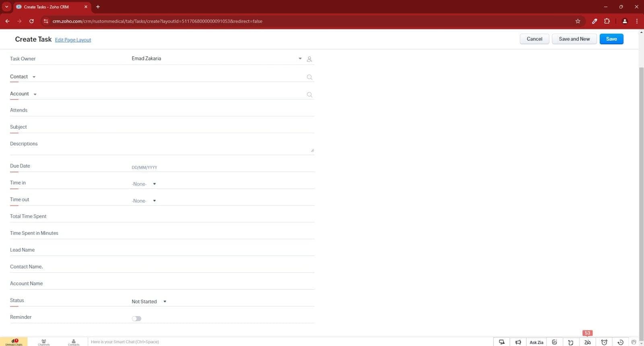Open the announcements megaphone icon
This screenshot has height=346, width=644.
click(x=518, y=342)
